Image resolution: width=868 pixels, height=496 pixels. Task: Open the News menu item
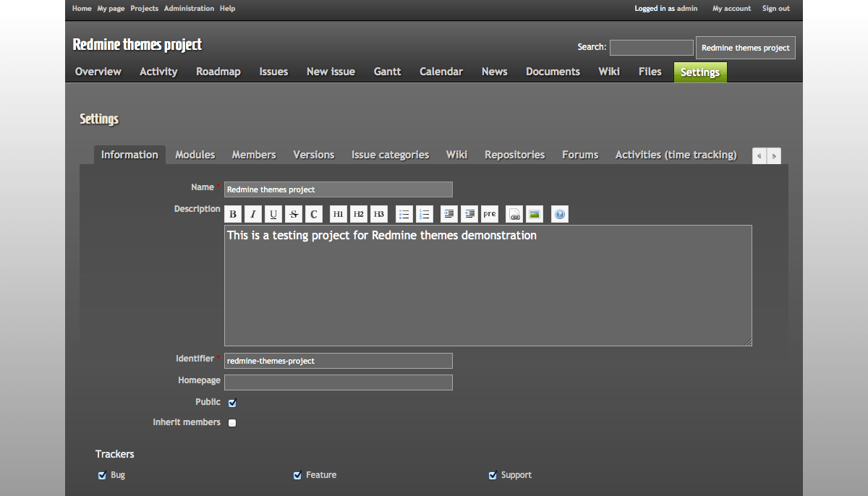[x=495, y=72]
